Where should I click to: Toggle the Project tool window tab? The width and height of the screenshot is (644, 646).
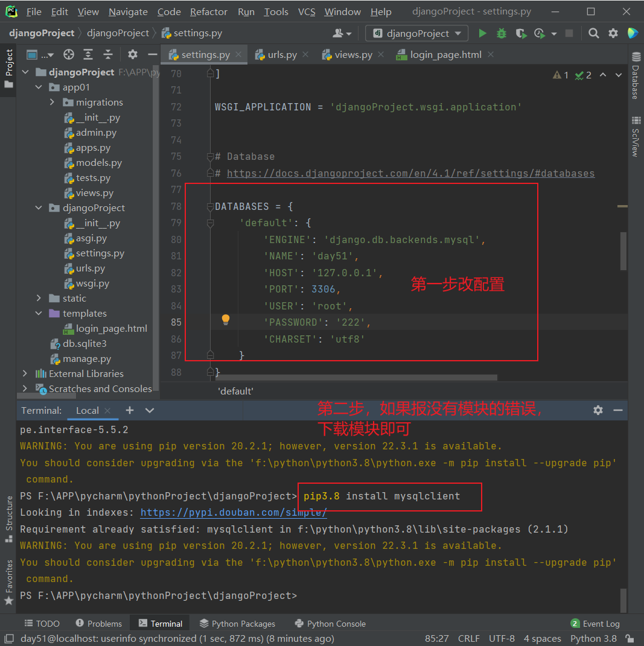pos(8,68)
